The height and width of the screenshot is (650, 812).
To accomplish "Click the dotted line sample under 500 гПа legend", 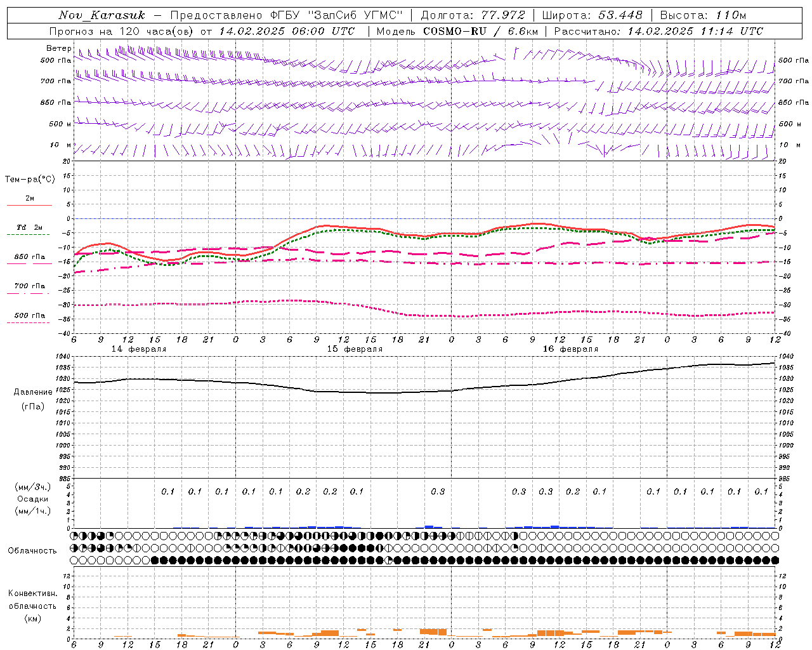I will [29, 323].
